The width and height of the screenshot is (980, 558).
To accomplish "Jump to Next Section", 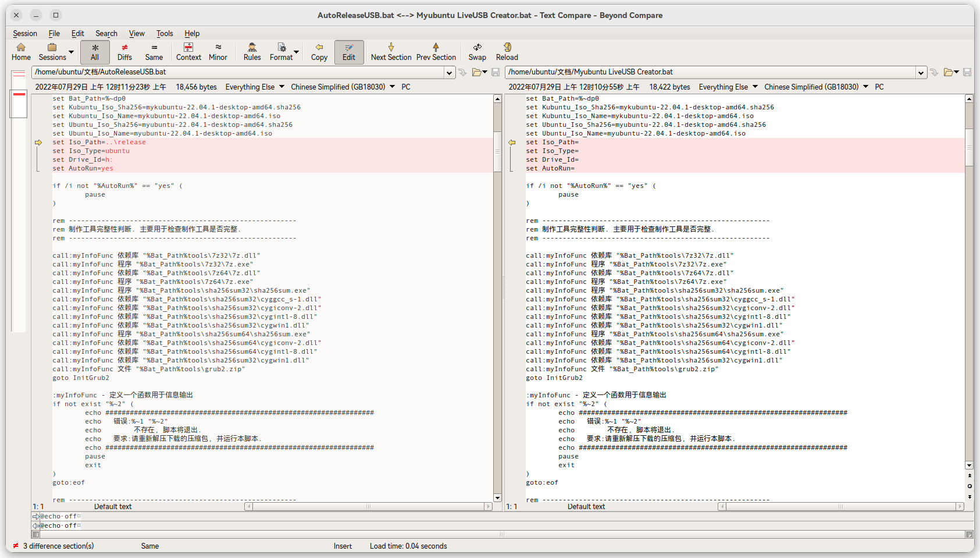I will 391,52.
